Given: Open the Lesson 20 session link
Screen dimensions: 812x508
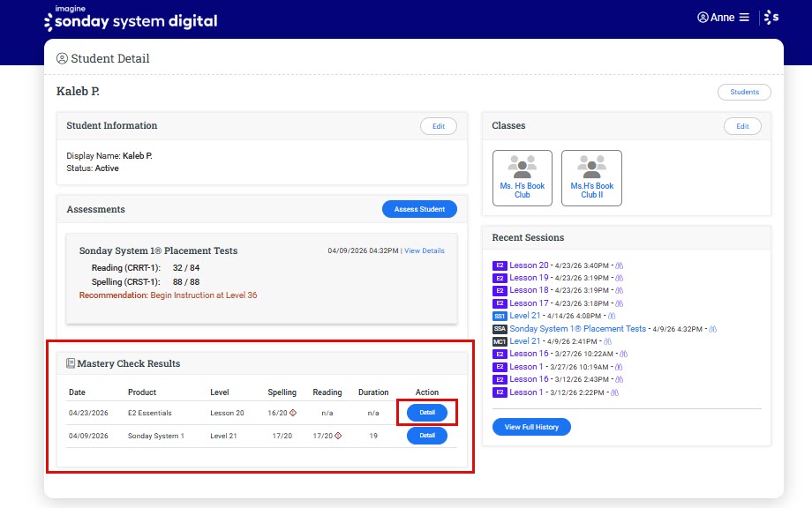Looking at the screenshot, I should [x=529, y=265].
